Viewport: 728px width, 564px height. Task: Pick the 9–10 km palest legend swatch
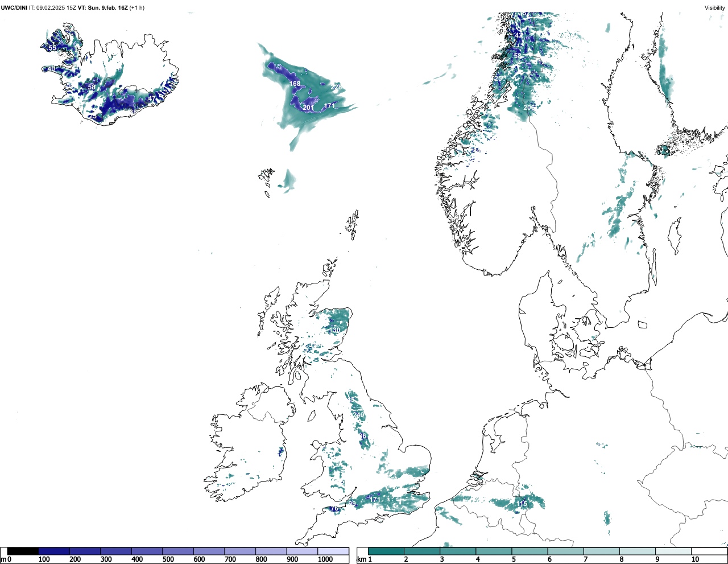pyautogui.click(x=673, y=551)
